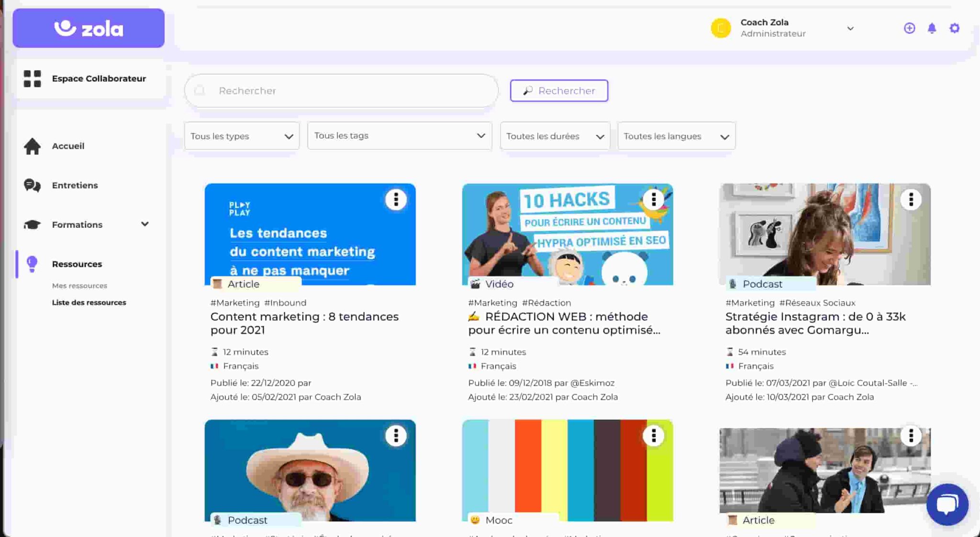Click the Rechercher search input field
This screenshot has width=980, height=537.
pos(341,91)
